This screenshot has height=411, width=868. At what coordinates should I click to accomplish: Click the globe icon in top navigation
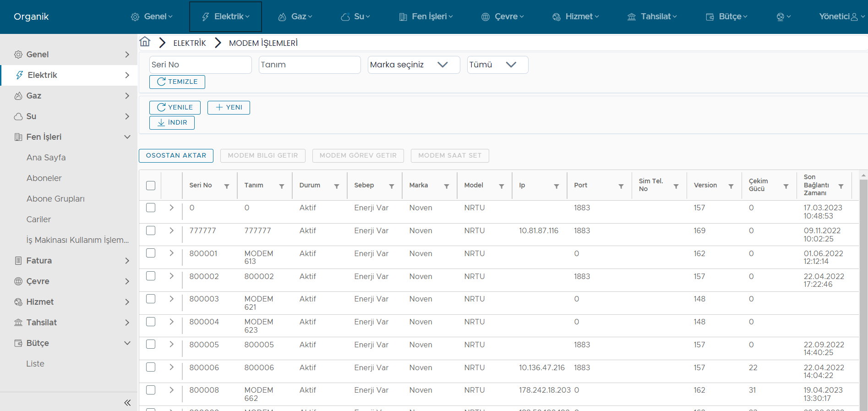[783, 17]
